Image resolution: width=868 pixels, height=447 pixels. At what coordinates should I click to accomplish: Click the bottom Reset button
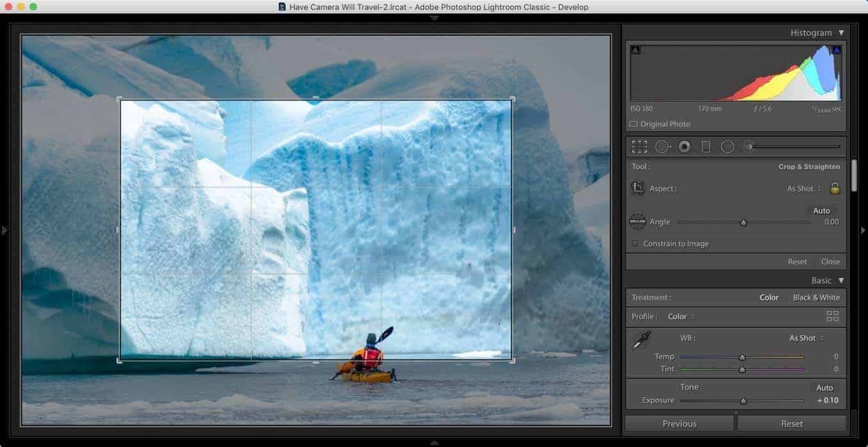(x=792, y=423)
